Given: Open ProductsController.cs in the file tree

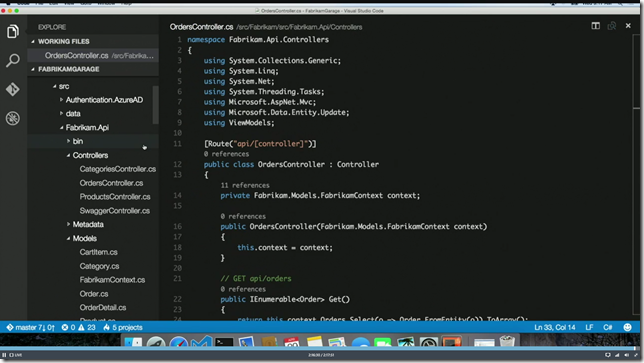Looking at the screenshot, I should [115, 197].
